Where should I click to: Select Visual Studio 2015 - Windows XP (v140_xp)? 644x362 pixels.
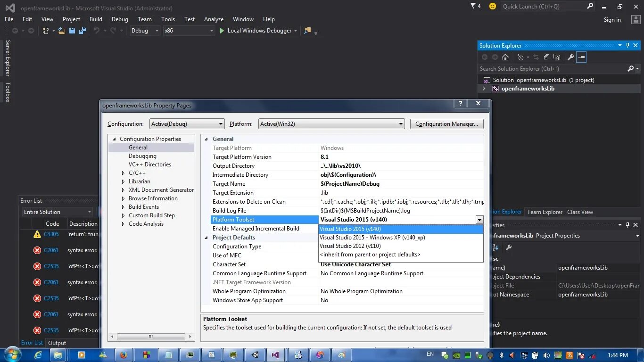(401, 238)
